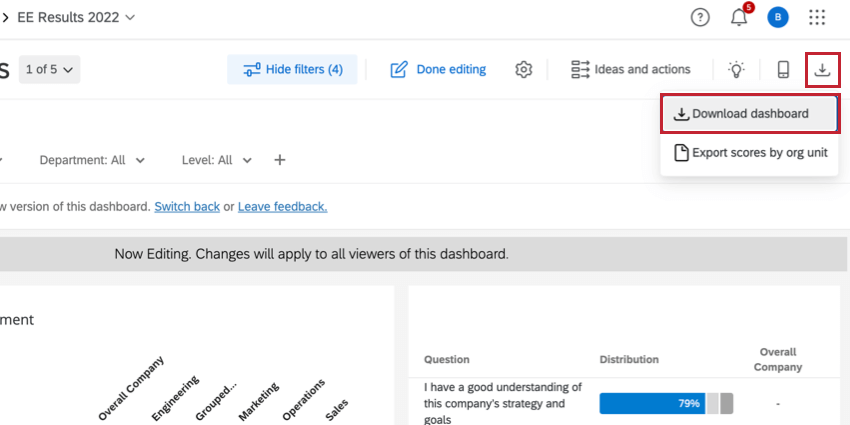Screen dimensions: 850x425
Task: Hide the filters bar
Action: tap(292, 69)
